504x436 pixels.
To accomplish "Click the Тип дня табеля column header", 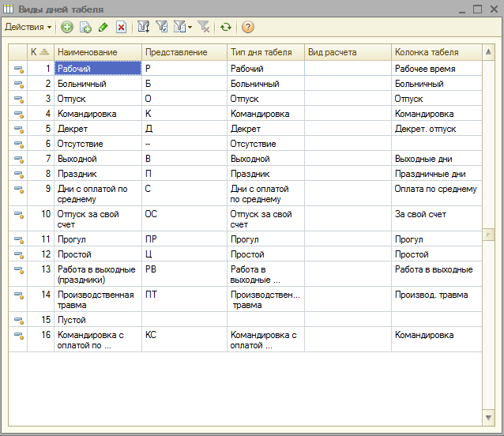I will [265, 52].
